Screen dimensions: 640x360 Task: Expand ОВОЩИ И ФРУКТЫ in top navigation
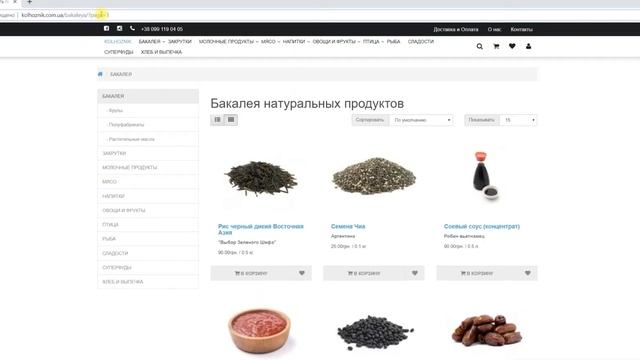pyautogui.click(x=336, y=42)
